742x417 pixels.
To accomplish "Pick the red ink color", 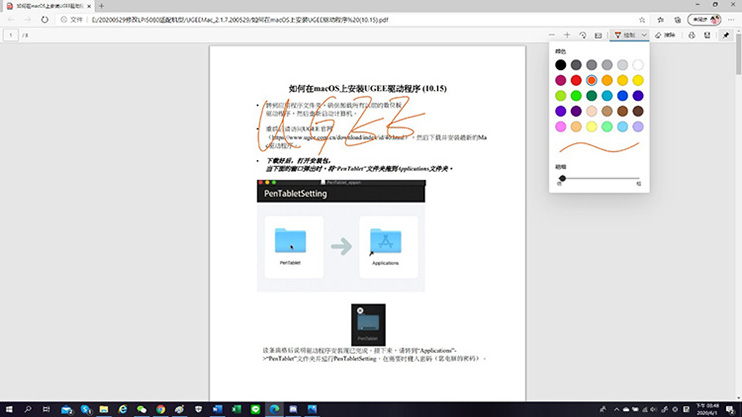I will tap(576, 80).
